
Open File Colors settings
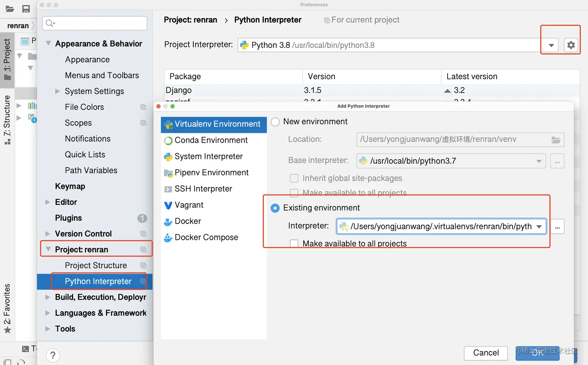coord(84,107)
